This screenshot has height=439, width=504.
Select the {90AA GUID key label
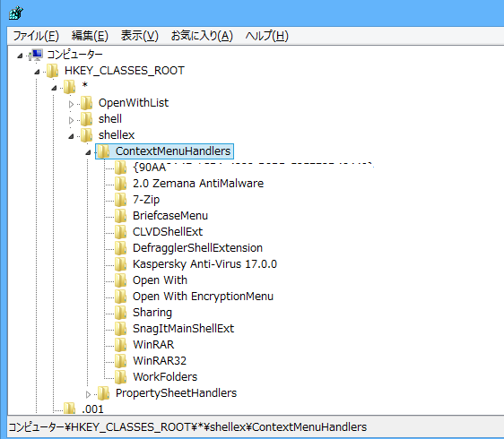point(150,168)
